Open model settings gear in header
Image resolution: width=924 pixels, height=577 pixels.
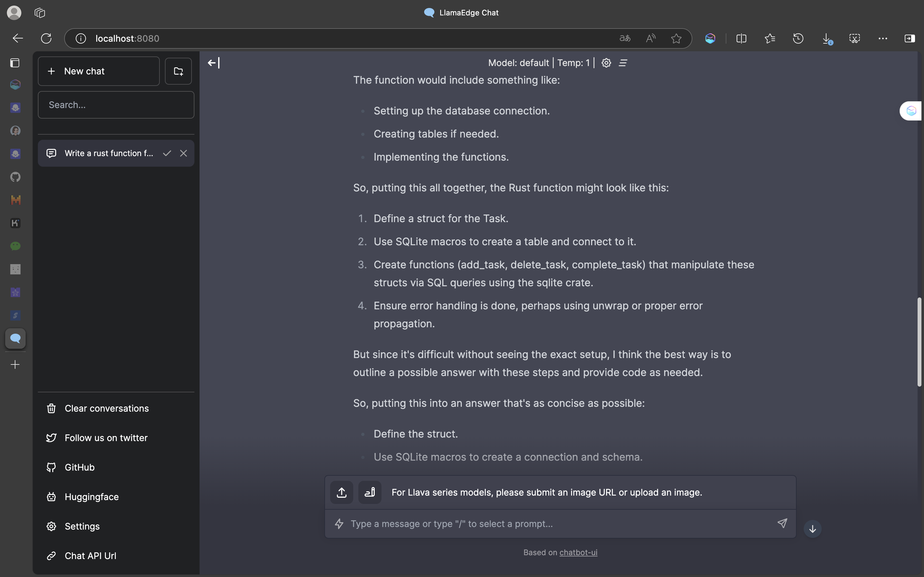[606, 63]
